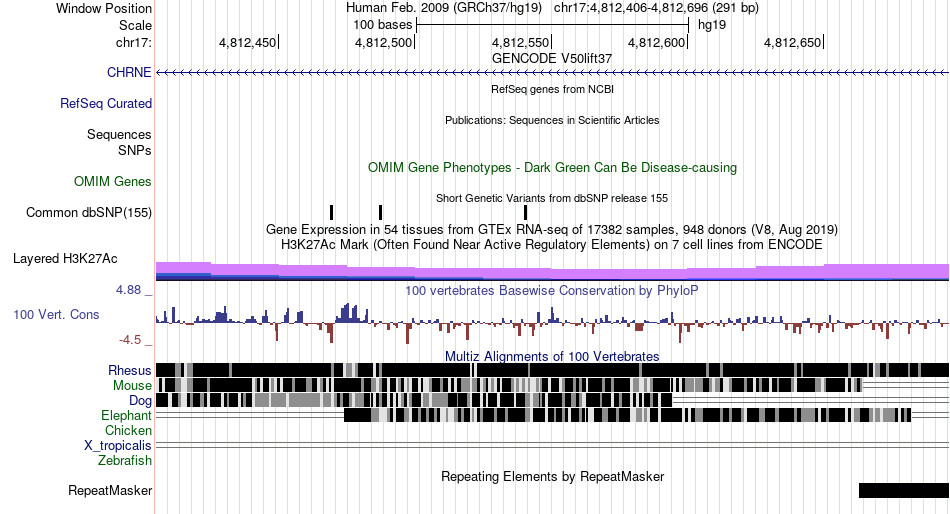The image size is (950, 514).
Task: Select the Dog alignment row label
Action: (140, 400)
